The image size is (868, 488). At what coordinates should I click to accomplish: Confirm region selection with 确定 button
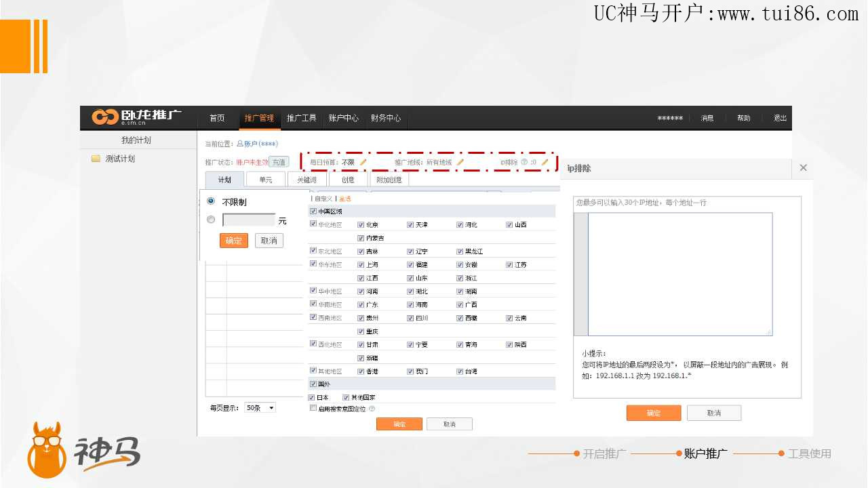pyautogui.click(x=399, y=424)
